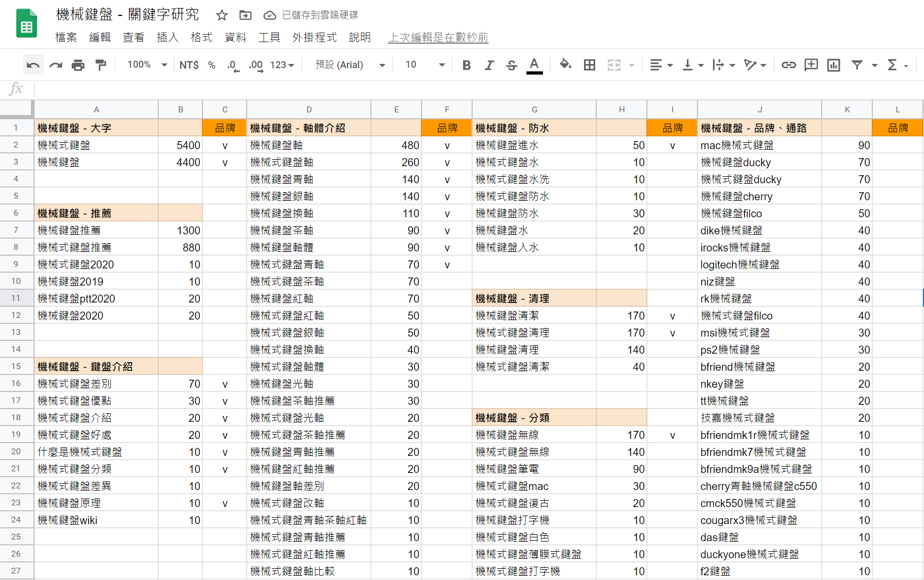Star this spreadsheet document
Screen dimensions: 924x580
click(222, 15)
